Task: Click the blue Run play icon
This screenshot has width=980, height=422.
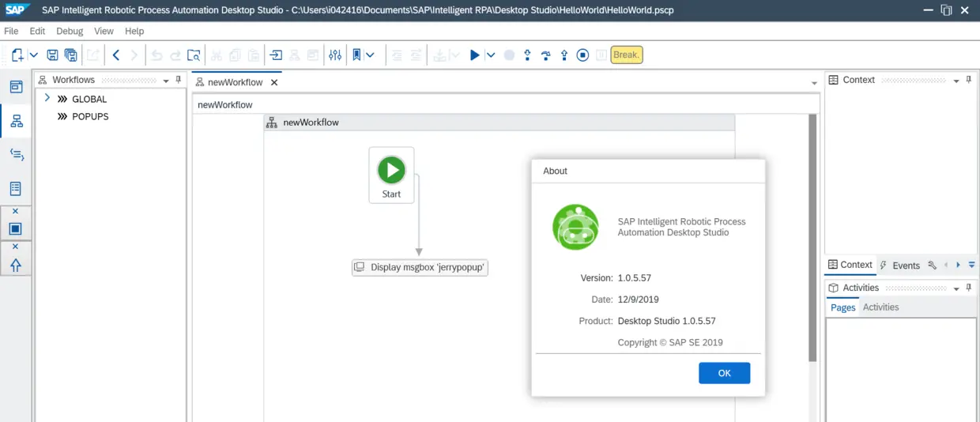Action: point(474,55)
